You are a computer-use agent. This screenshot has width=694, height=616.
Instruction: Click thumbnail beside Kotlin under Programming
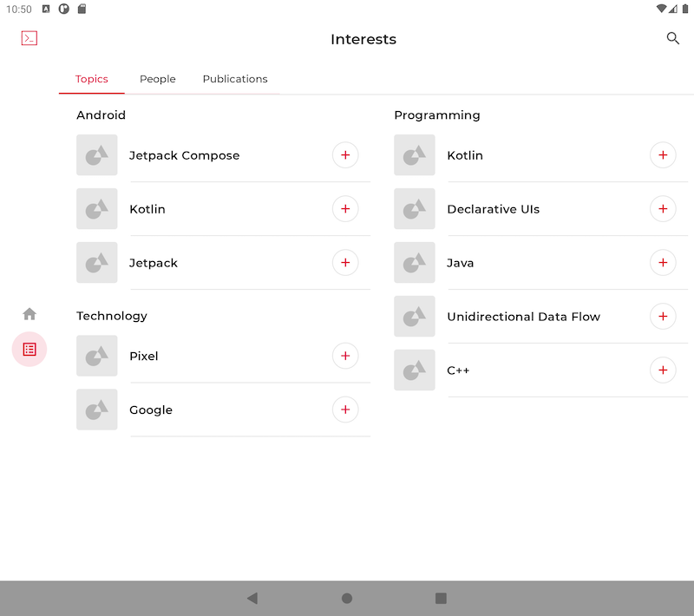415,155
